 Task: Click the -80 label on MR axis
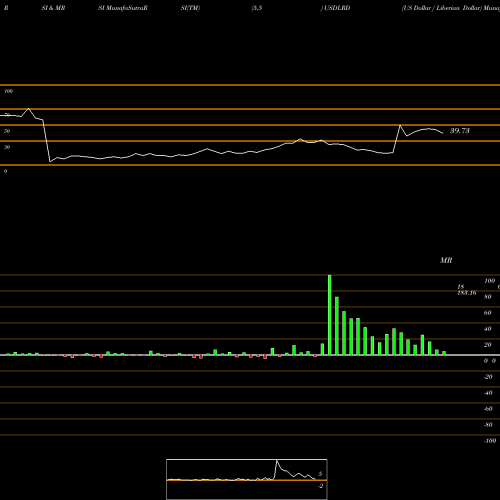click(488, 425)
